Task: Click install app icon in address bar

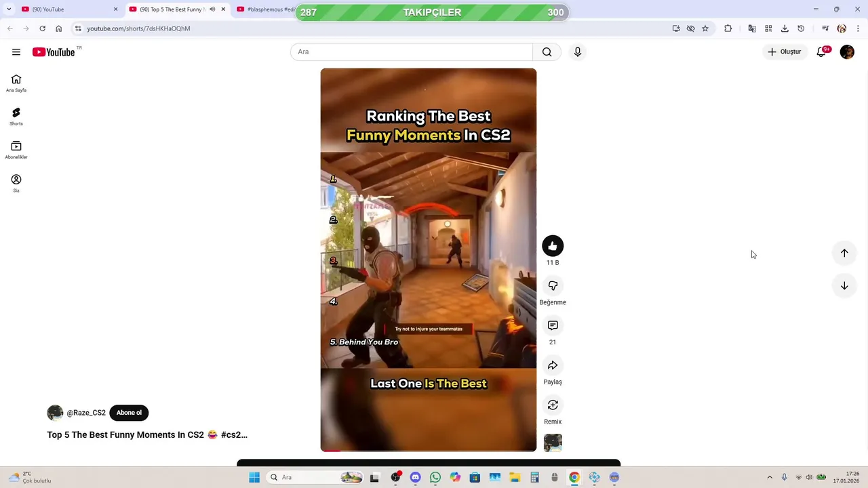Action: pos(676,28)
